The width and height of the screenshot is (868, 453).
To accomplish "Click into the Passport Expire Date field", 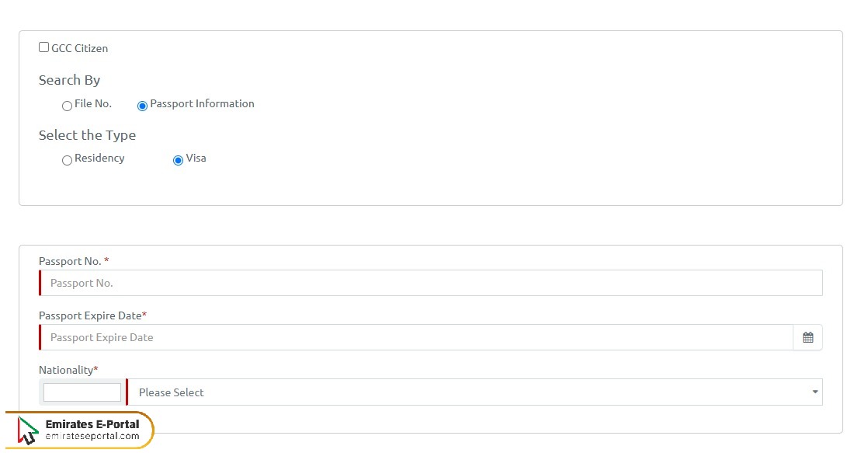I will click(x=415, y=337).
